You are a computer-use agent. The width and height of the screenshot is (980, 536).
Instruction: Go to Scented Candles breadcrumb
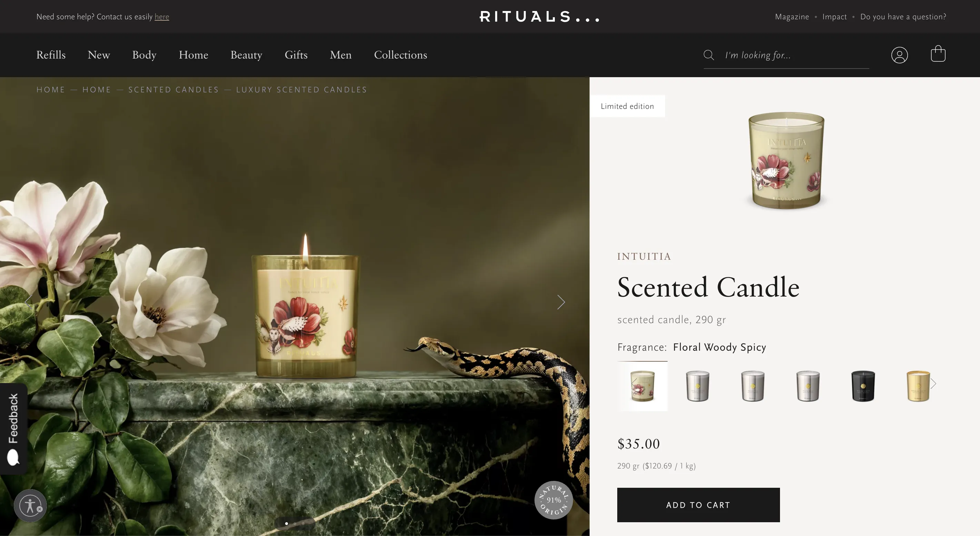173,90
